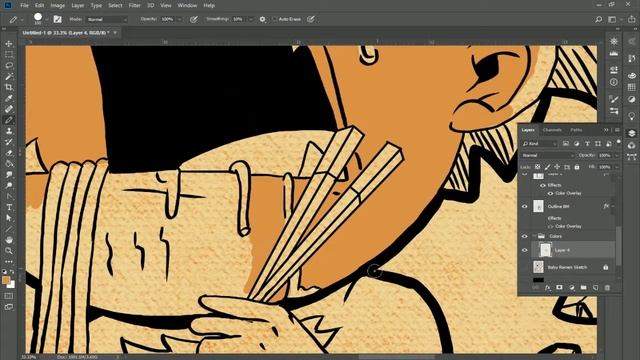Open the brush preset picker arrow
The width and height of the screenshot is (640, 360).
tap(47, 19)
